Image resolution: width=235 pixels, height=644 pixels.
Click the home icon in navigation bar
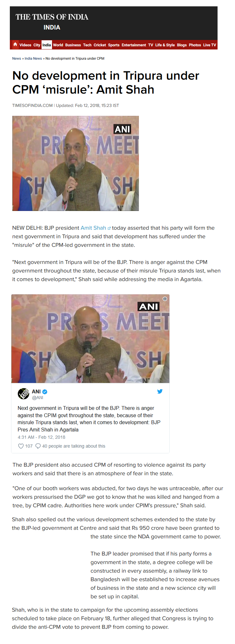tap(15, 45)
